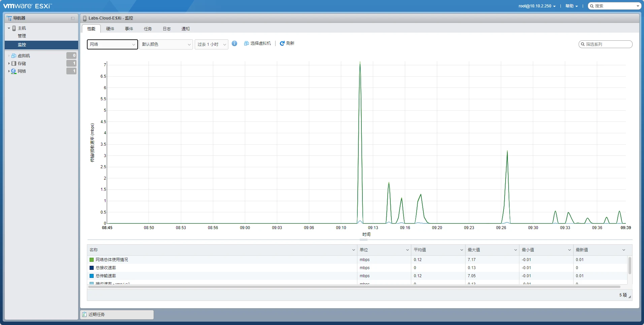Click the refresh icon labeled 刷新
Image resolution: width=644 pixels, height=325 pixels.
point(282,43)
